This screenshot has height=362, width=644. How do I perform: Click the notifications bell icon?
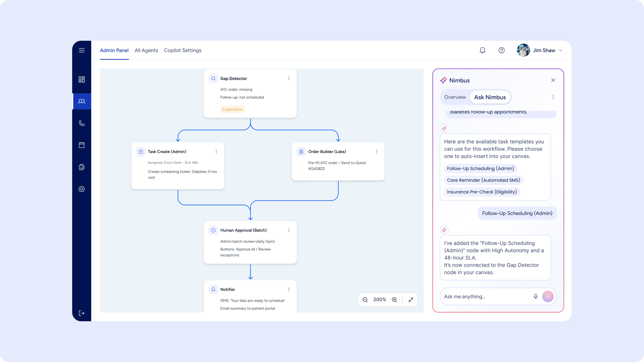click(482, 50)
